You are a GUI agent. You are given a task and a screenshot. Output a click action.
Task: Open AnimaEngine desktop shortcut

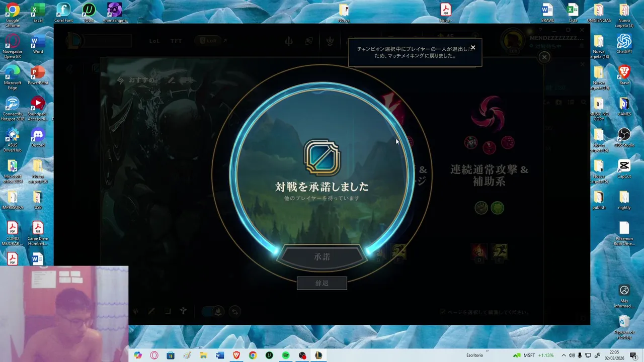pos(115,13)
